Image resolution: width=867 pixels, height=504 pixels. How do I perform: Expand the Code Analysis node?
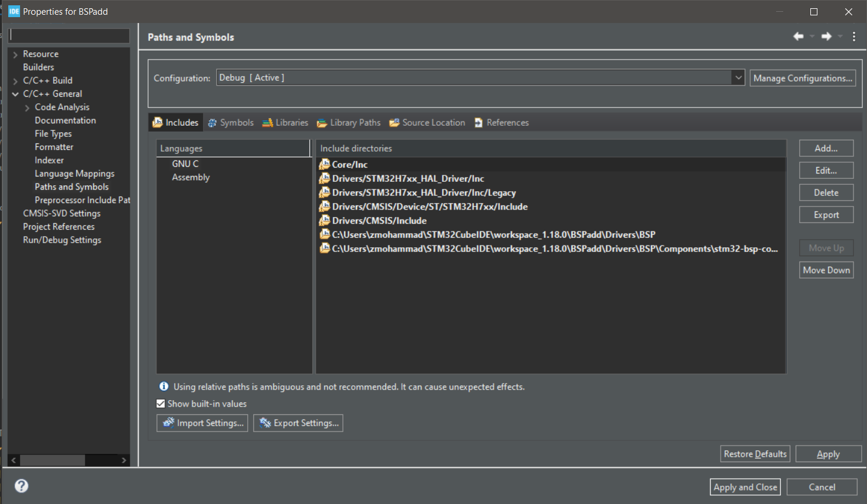(27, 107)
